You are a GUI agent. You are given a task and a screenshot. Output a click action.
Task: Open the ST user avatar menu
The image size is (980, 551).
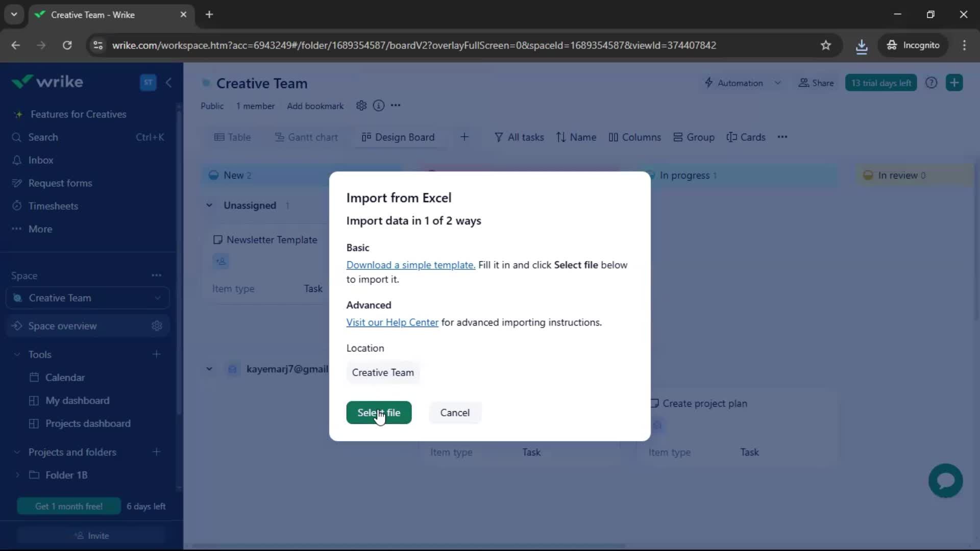[x=148, y=82]
